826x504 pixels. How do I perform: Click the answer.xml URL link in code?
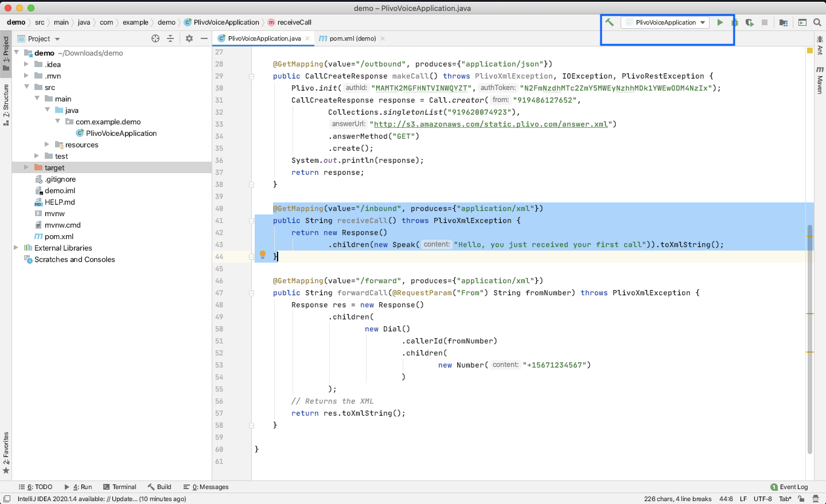(x=491, y=124)
